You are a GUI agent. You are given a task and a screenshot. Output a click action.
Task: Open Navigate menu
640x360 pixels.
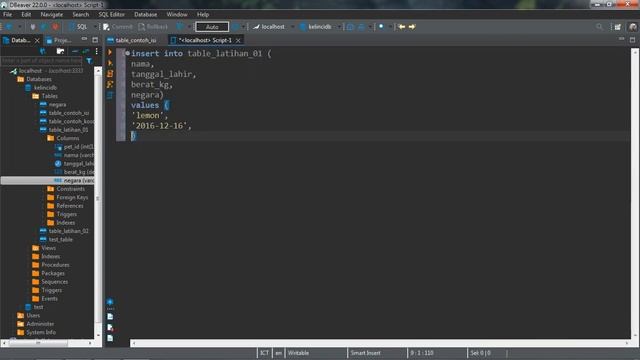click(x=52, y=14)
